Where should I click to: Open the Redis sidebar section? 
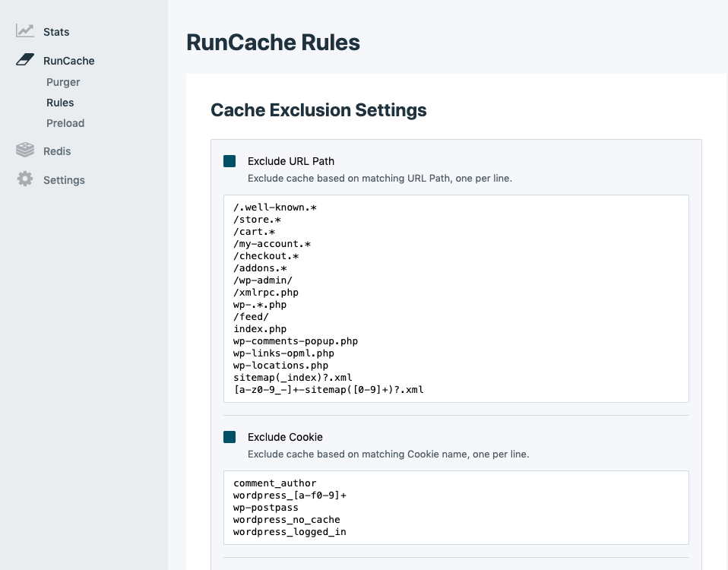click(x=57, y=151)
